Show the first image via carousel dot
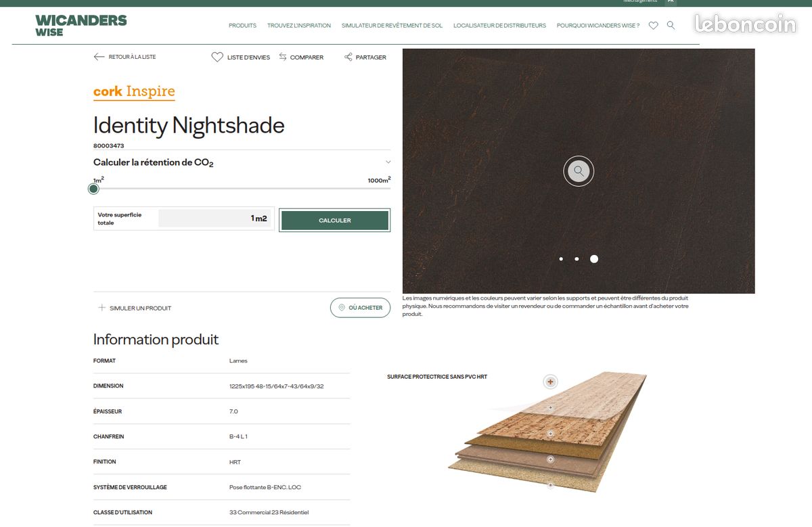Screen dimensions: 812x527 click(x=561, y=259)
